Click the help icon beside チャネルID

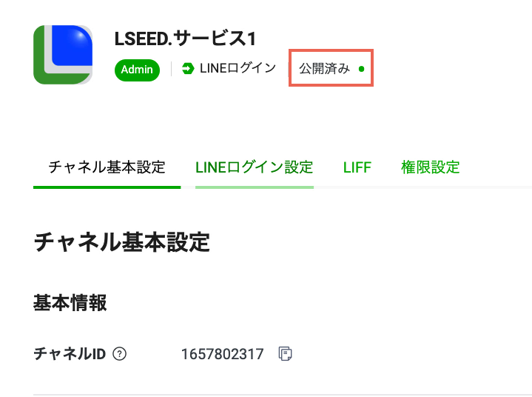click(120, 354)
